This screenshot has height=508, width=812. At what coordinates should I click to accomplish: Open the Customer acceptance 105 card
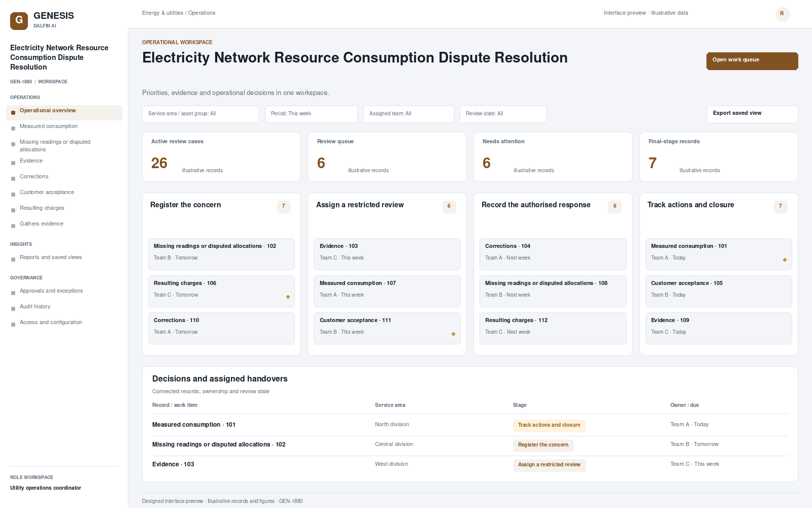pyautogui.click(x=719, y=291)
